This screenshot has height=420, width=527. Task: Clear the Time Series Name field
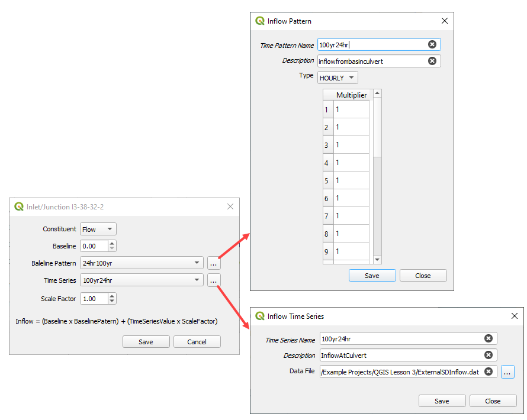click(x=488, y=338)
